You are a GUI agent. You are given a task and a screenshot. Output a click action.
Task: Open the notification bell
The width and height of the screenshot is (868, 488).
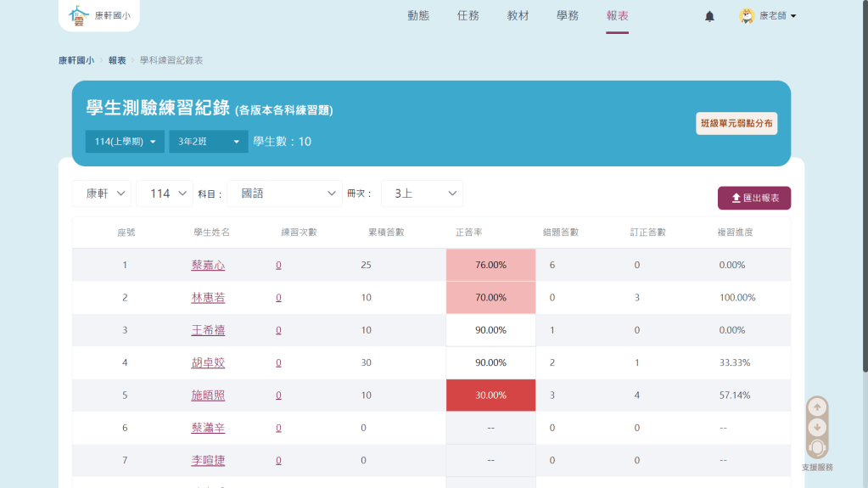point(709,16)
